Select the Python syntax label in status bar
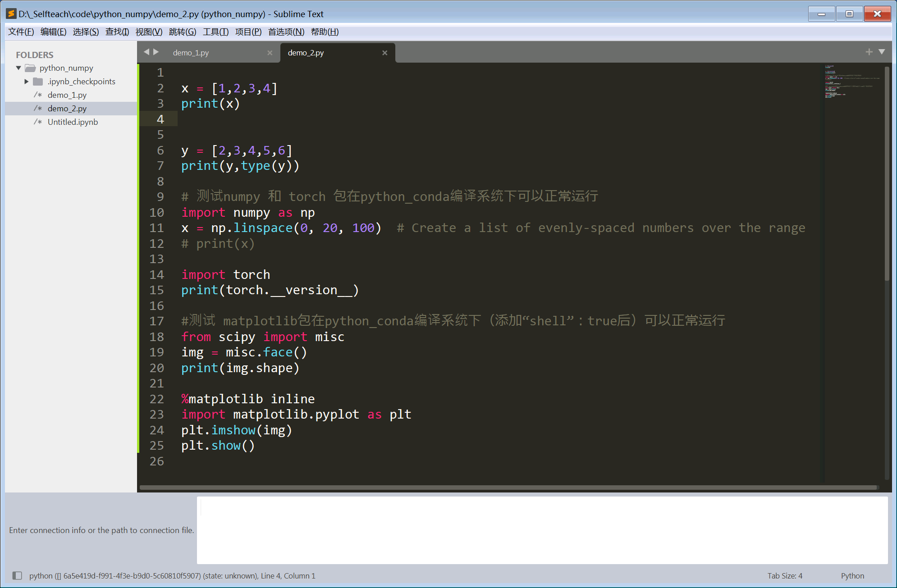The height and width of the screenshot is (588, 897). [852, 575]
